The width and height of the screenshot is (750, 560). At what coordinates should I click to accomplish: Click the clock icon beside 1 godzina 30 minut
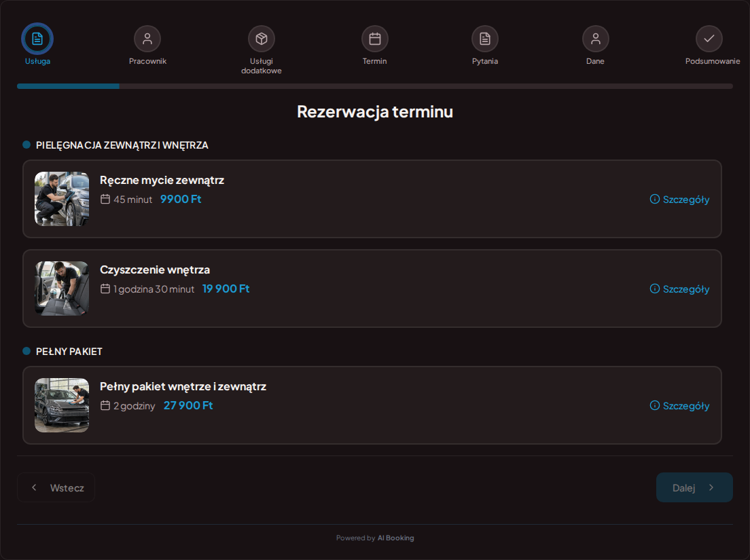tap(105, 288)
